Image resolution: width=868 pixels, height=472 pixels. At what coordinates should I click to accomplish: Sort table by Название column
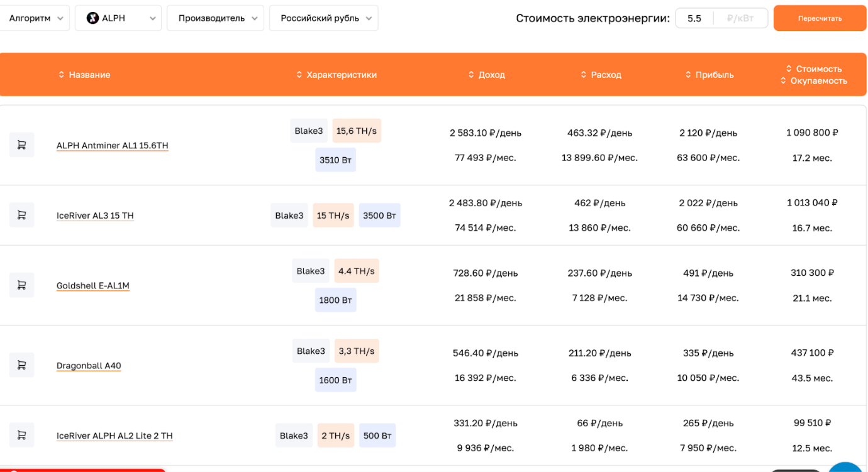84,75
